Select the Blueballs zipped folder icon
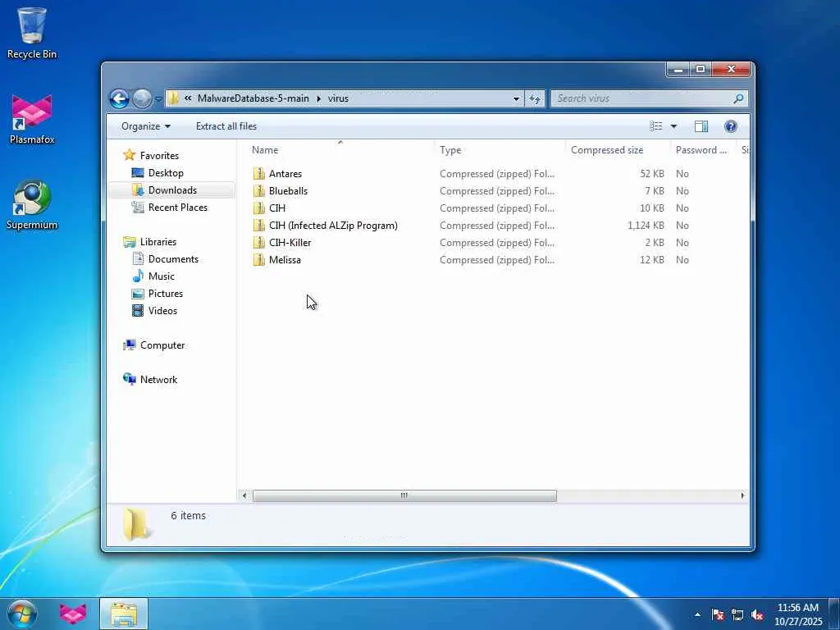 (x=259, y=190)
